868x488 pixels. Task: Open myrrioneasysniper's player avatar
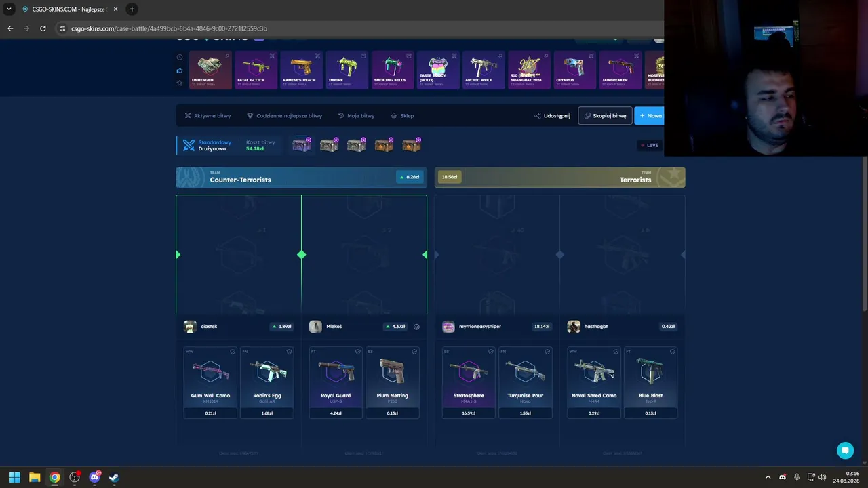(448, 327)
